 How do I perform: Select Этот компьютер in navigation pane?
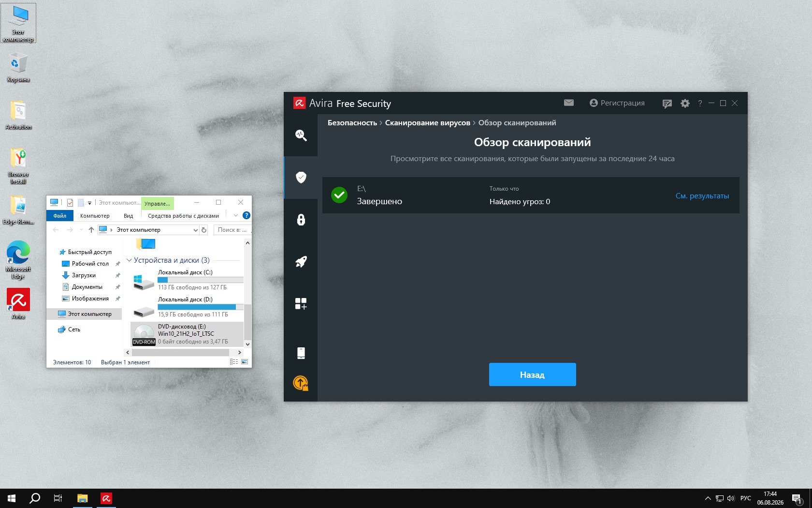(85, 314)
